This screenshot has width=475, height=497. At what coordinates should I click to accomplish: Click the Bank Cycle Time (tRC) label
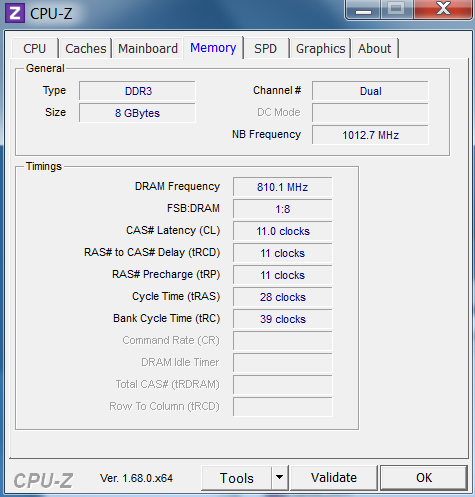pos(167,318)
